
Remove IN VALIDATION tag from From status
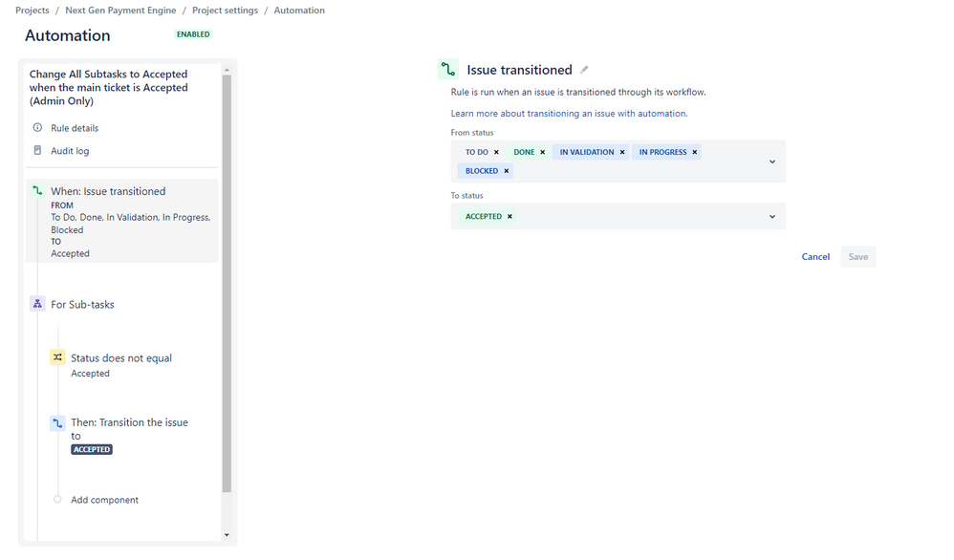(622, 152)
